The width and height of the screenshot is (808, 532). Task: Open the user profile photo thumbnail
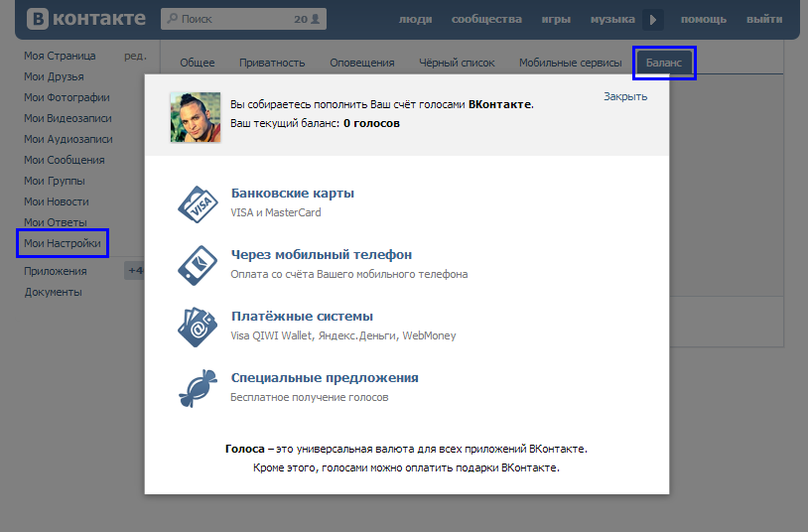tap(196, 117)
